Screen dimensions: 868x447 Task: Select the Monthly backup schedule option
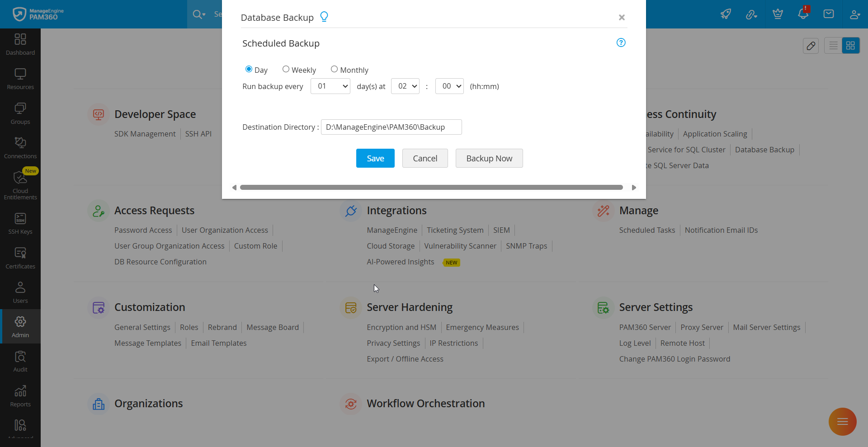tap(334, 69)
